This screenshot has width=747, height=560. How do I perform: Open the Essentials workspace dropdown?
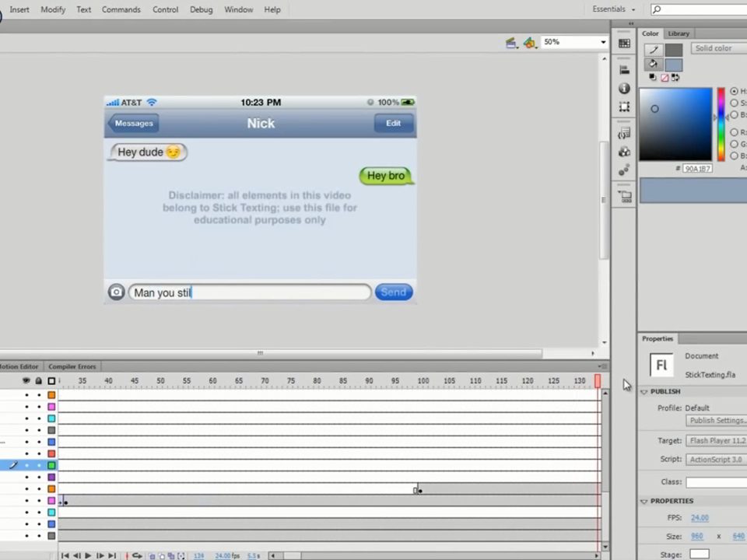click(x=614, y=9)
